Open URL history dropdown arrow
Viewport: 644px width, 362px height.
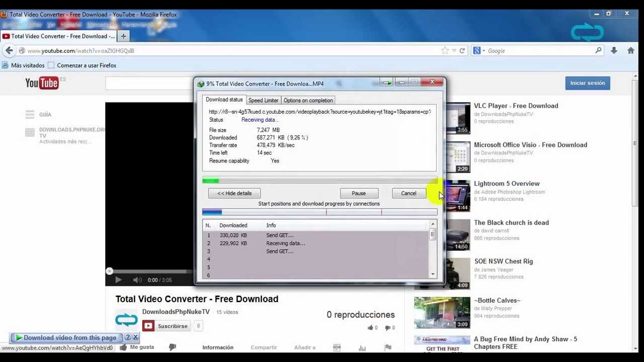[454, 51]
